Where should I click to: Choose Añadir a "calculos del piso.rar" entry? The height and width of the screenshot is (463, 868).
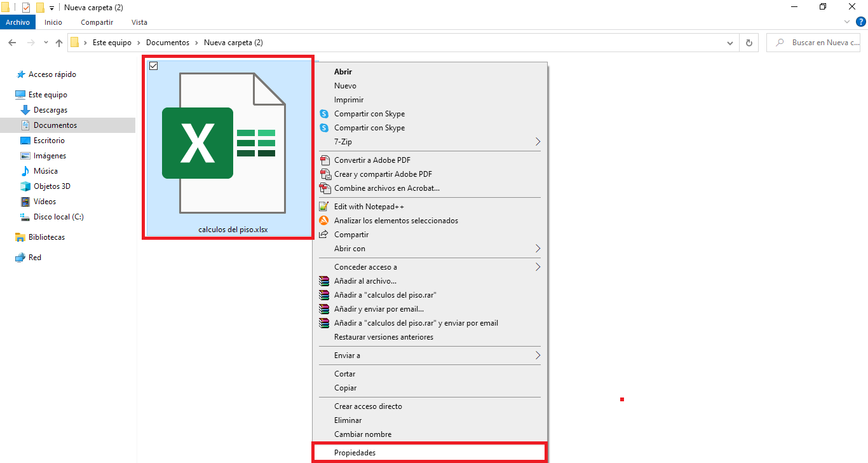[x=430, y=295]
